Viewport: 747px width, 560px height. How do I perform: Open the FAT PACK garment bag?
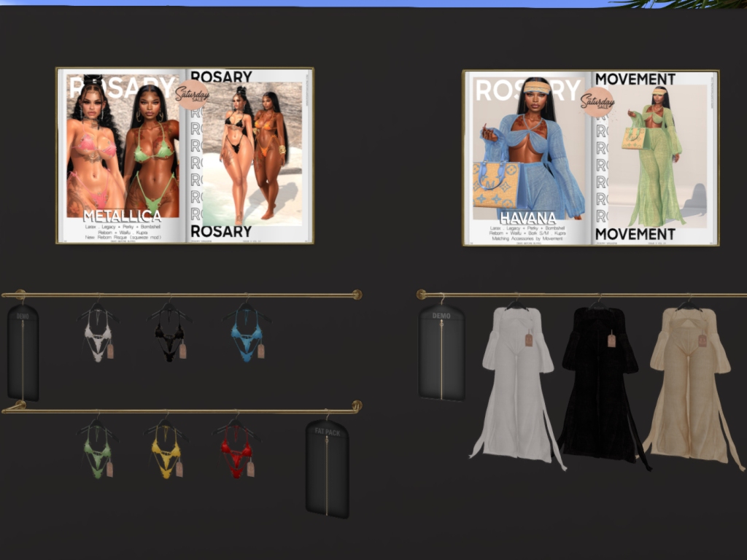(x=328, y=469)
